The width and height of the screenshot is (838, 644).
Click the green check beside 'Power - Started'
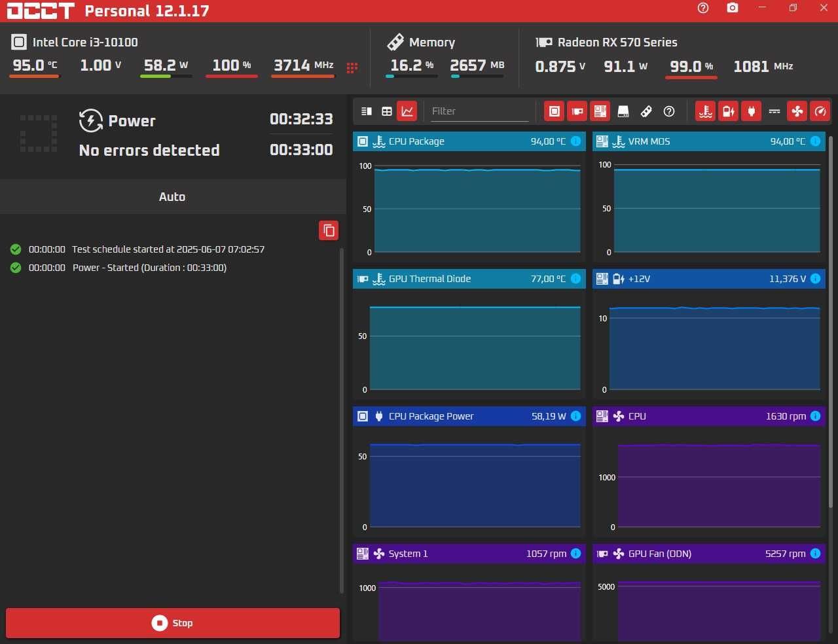(x=16, y=268)
